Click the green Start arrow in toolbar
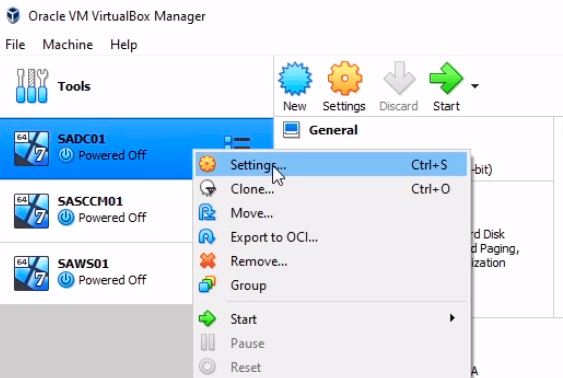The width and height of the screenshot is (563, 378). (446, 78)
